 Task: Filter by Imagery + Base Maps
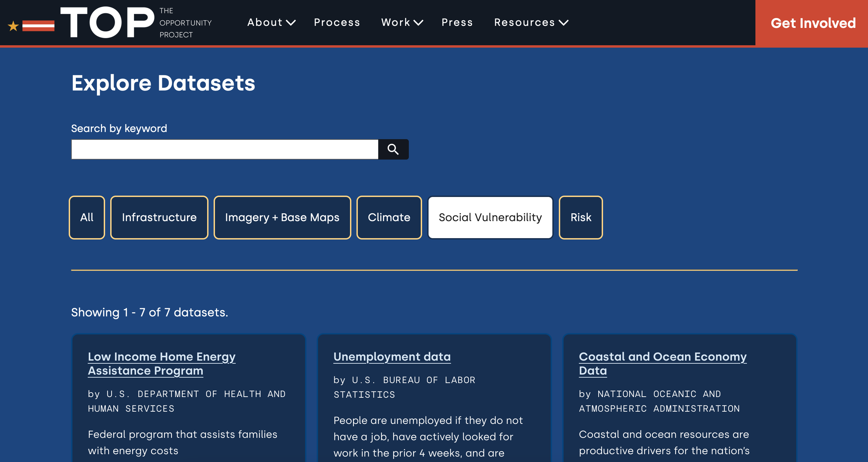pyautogui.click(x=282, y=217)
